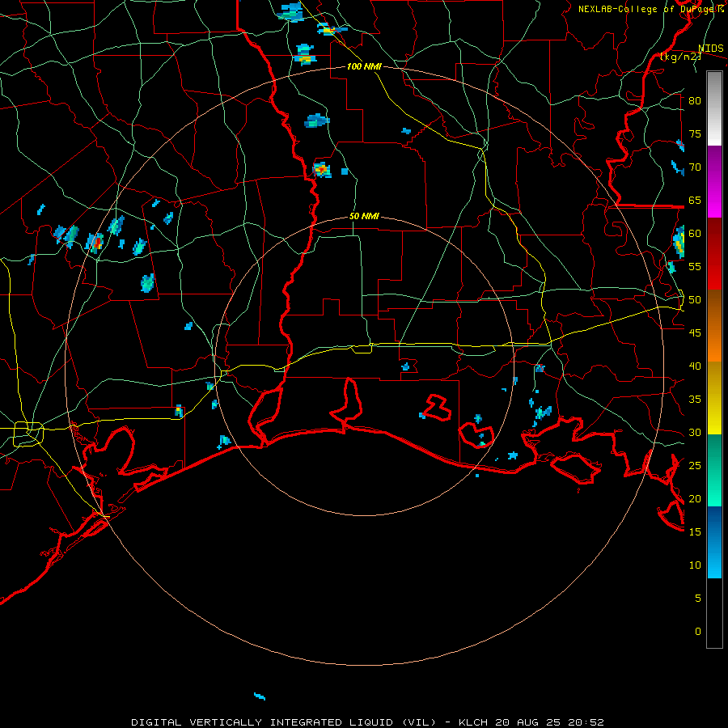Click the gray-white top band of the VIL scale
The image size is (728, 728).
click(714, 108)
